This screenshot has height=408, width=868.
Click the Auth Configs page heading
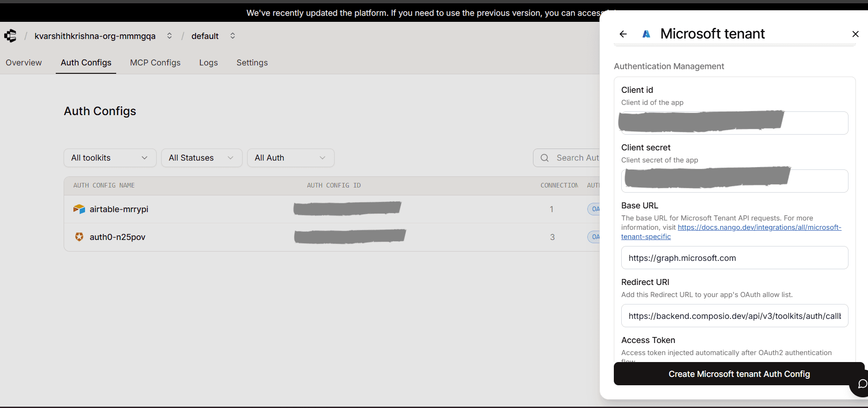point(100,111)
